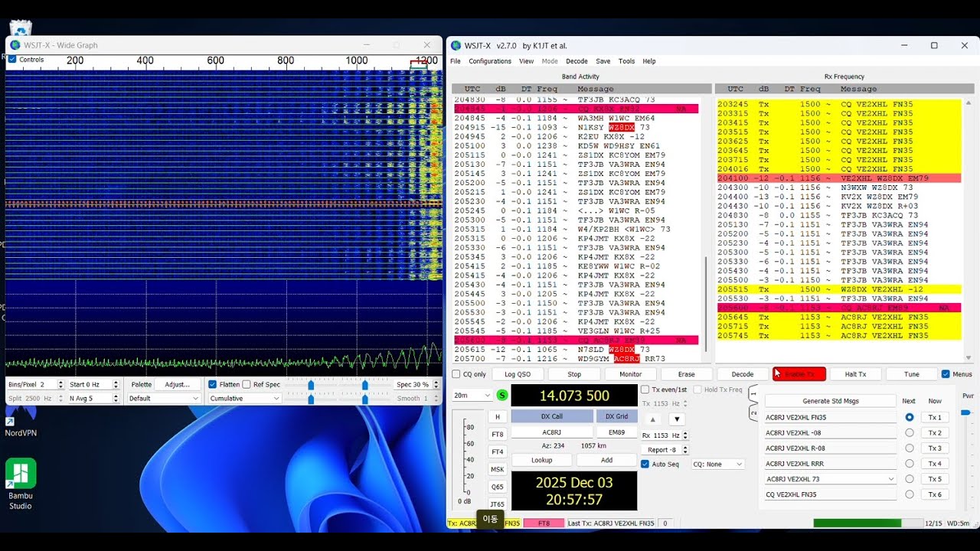The image size is (980, 551).
Task: Switch to Q65 mode button
Action: tap(498, 487)
